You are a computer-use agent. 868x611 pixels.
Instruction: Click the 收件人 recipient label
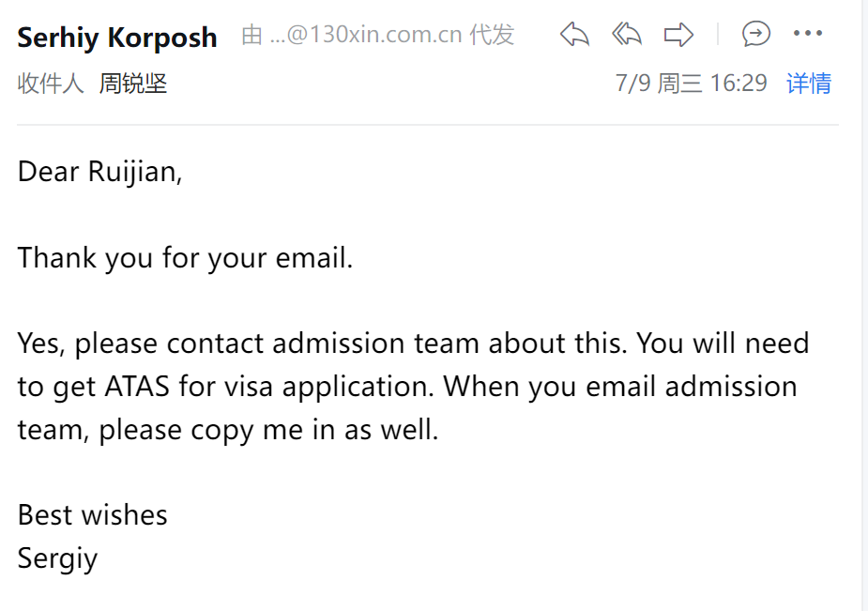tap(51, 83)
